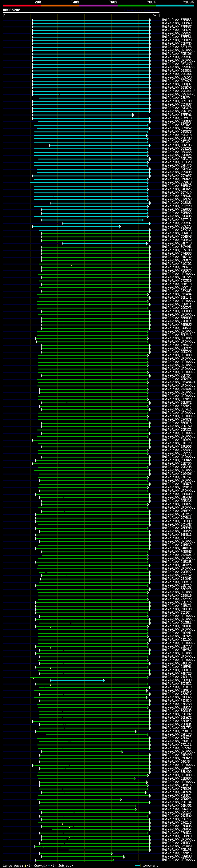Open the UniRef100_C8CP48 hit
This screenshot has height=868, width=197.
click(x=177, y=23)
